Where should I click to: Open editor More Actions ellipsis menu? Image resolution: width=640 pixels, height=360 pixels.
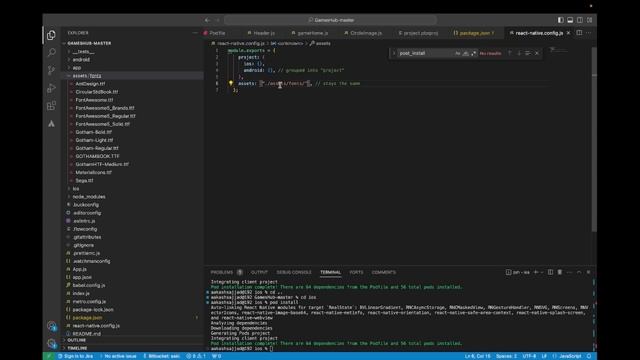click(589, 33)
